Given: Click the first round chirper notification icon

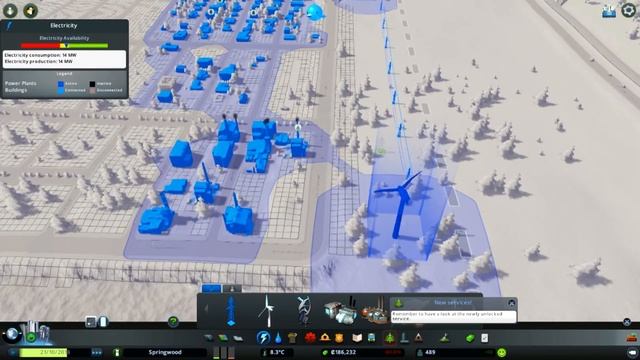Looking at the screenshot, I should click(x=10, y=10).
